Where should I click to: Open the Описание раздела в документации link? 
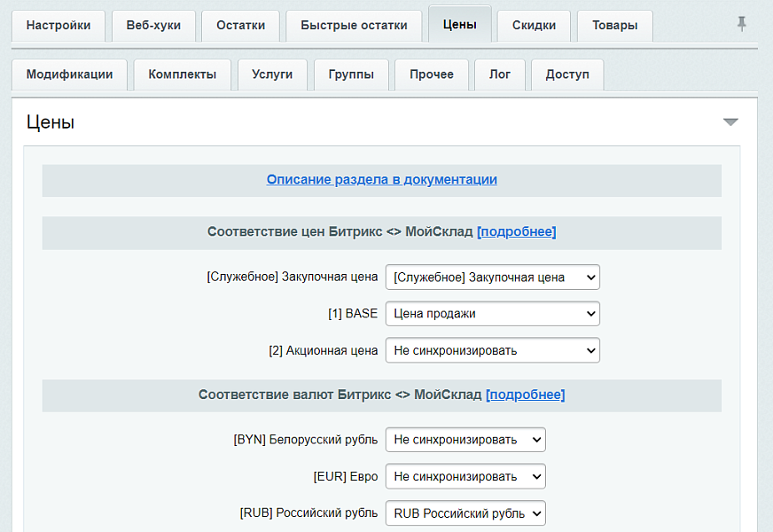click(381, 180)
